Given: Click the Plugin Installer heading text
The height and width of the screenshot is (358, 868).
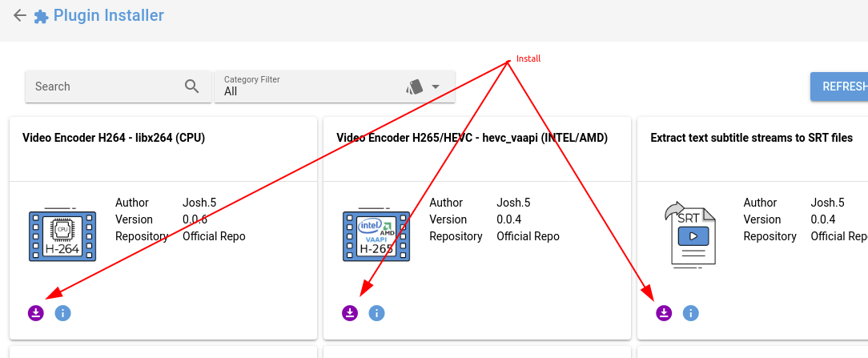Looking at the screenshot, I should [109, 15].
